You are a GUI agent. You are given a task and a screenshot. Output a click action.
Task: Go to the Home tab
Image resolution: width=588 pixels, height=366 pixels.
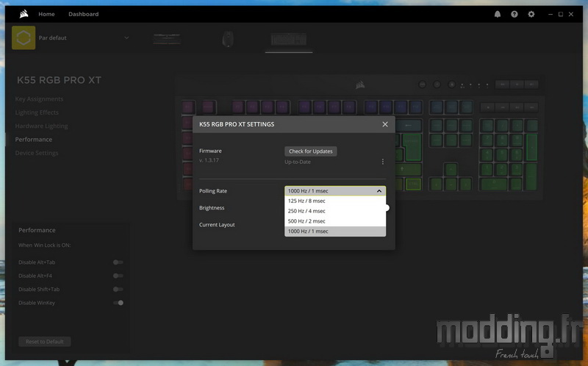pyautogui.click(x=46, y=14)
